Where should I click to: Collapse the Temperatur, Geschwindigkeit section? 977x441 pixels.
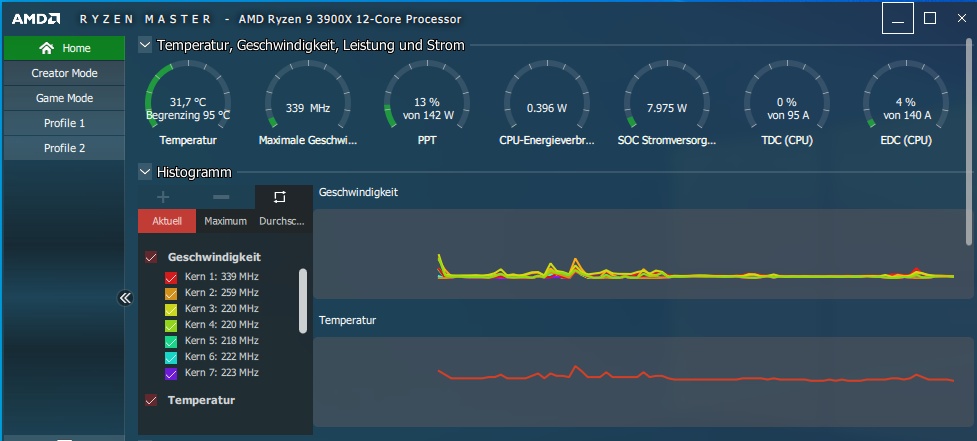pyautogui.click(x=145, y=45)
